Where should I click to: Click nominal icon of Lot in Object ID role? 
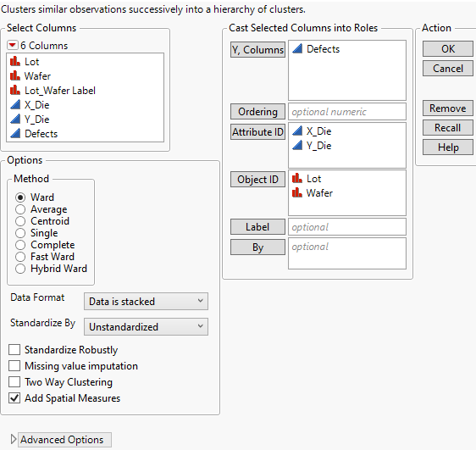click(297, 178)
